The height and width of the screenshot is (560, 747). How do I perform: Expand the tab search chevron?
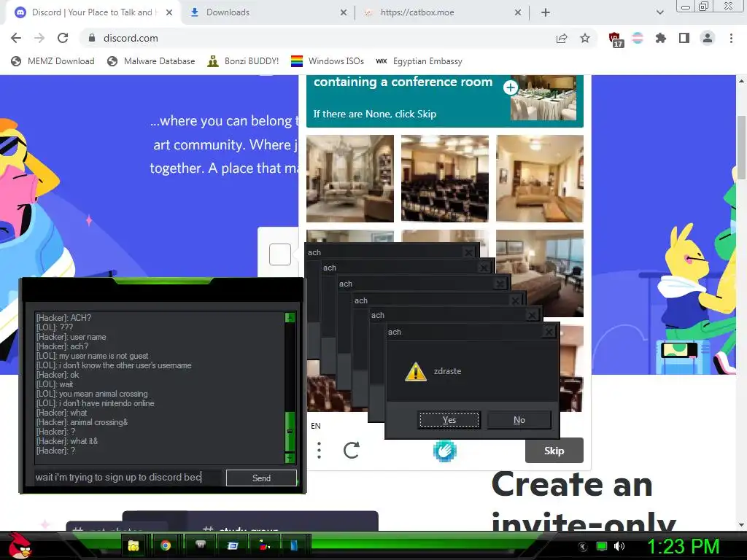[659, 12]
